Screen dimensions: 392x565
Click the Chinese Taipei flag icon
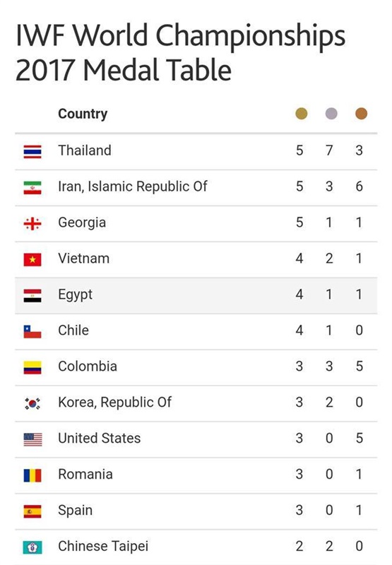[32, 547]
